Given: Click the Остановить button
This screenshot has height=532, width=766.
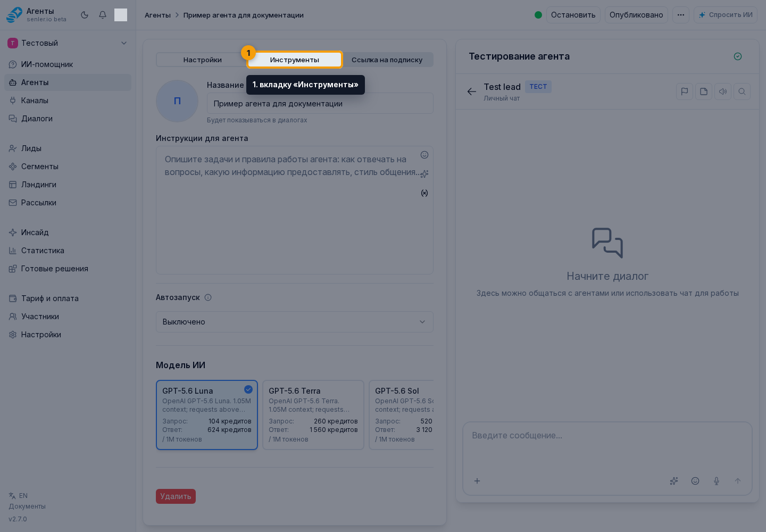Looking at the screenshot, I should click(x=573, y=15).
